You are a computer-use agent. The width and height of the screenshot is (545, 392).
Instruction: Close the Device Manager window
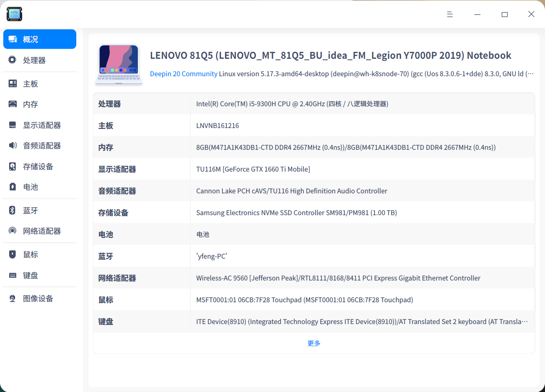click(531, 14)
